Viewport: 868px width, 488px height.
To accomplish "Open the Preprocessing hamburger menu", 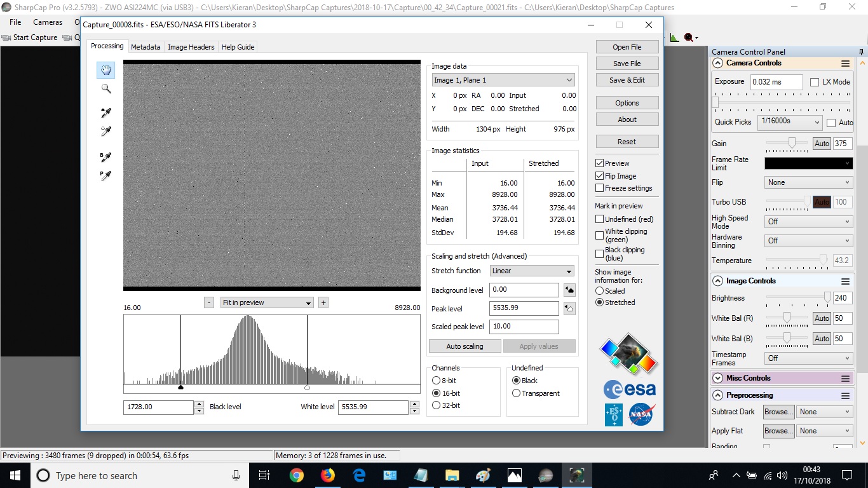I will coord(845,395).
